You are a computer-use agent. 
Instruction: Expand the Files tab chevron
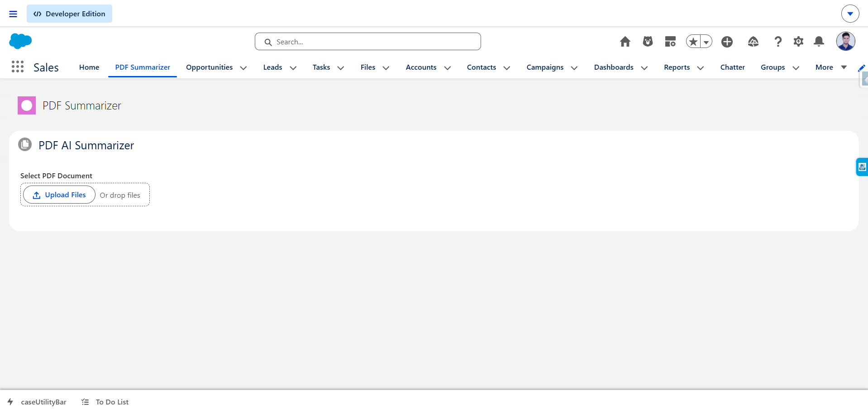point(386,68)
